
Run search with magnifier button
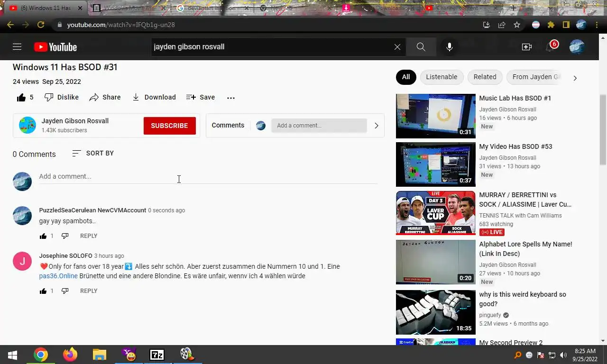point(421,47)
